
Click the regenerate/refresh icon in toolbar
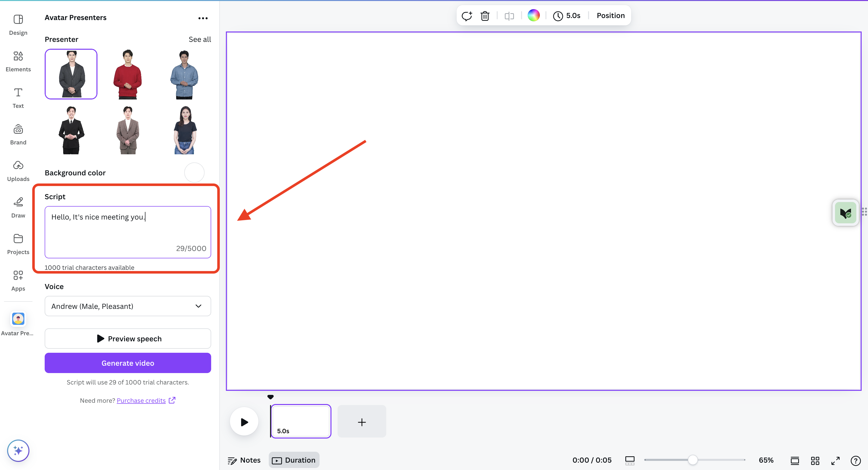(x=467, y=16)
